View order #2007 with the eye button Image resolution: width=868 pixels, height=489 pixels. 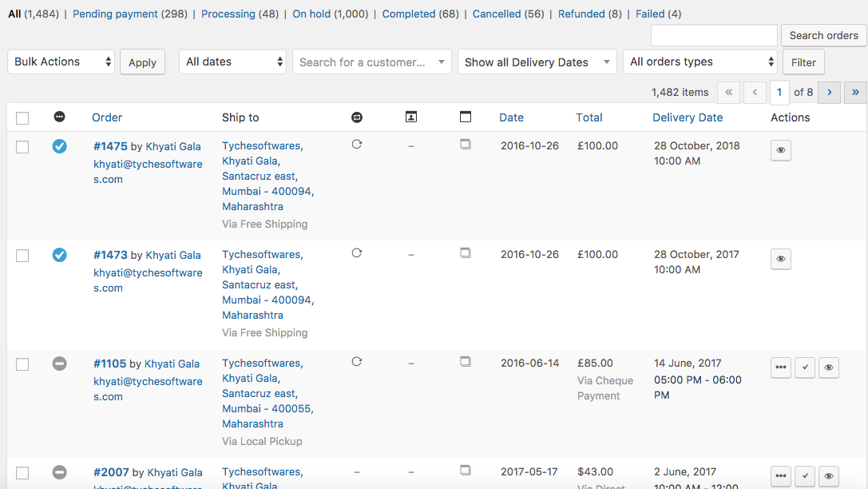coord(829,475)
